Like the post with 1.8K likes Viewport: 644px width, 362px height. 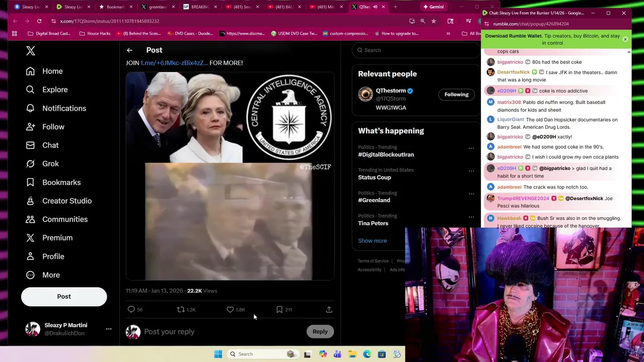pos(235,310)
